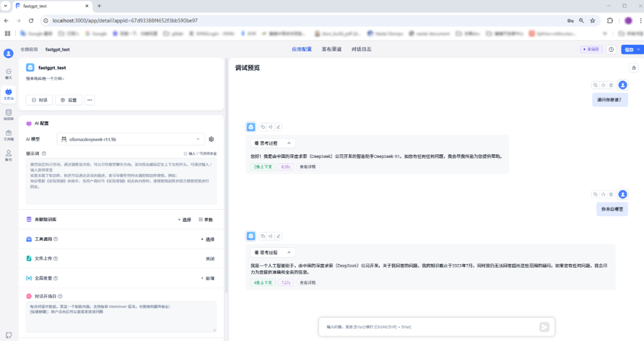This screenshot has width=644, height=341.
Task: Show help for 提示词 prompt
Action: click(44, 154)
